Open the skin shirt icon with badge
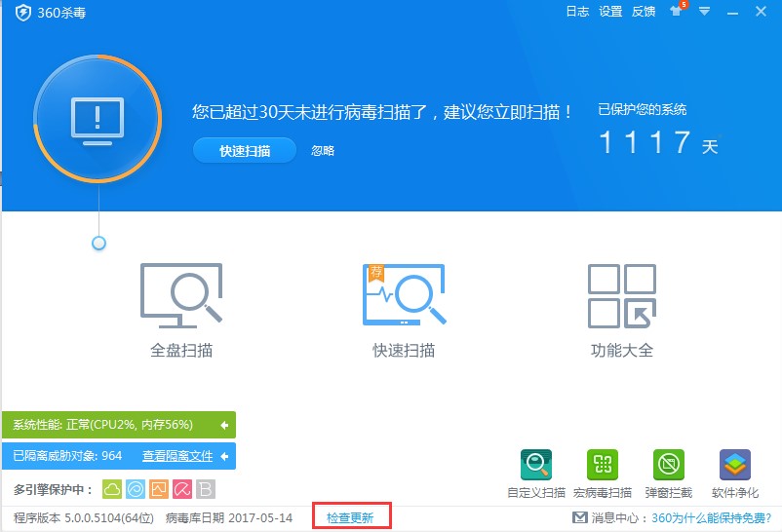The height and width of the screenshot is (532, 782). pos(677,11)
